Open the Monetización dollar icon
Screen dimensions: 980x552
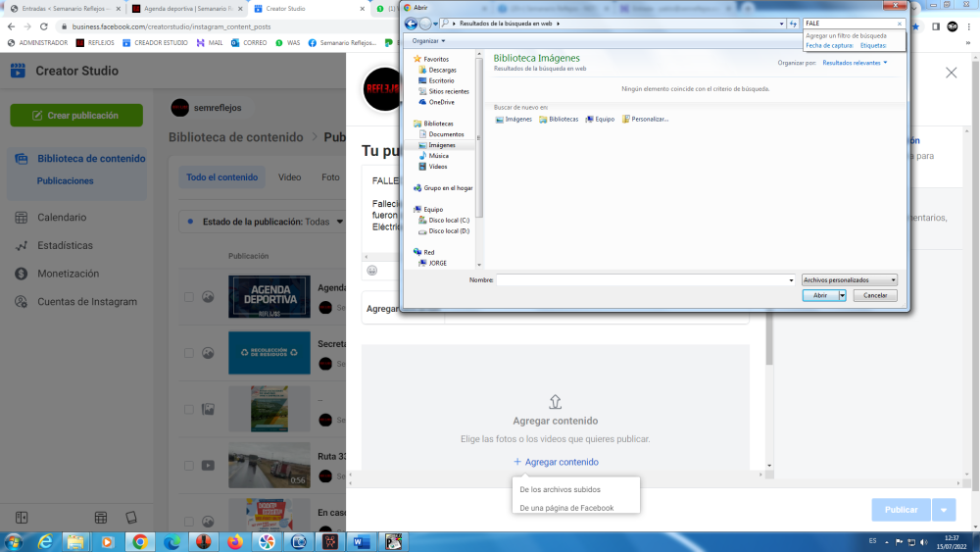click(x=22, y=274)
